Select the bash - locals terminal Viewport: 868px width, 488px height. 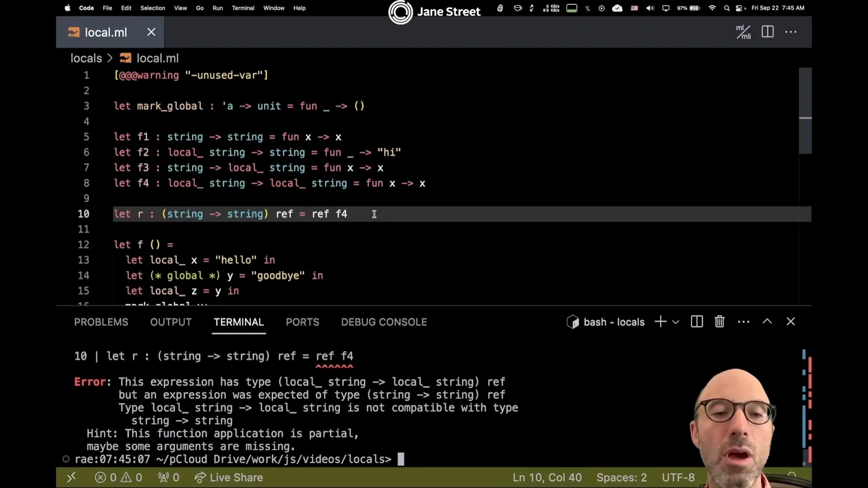point(605,322)
